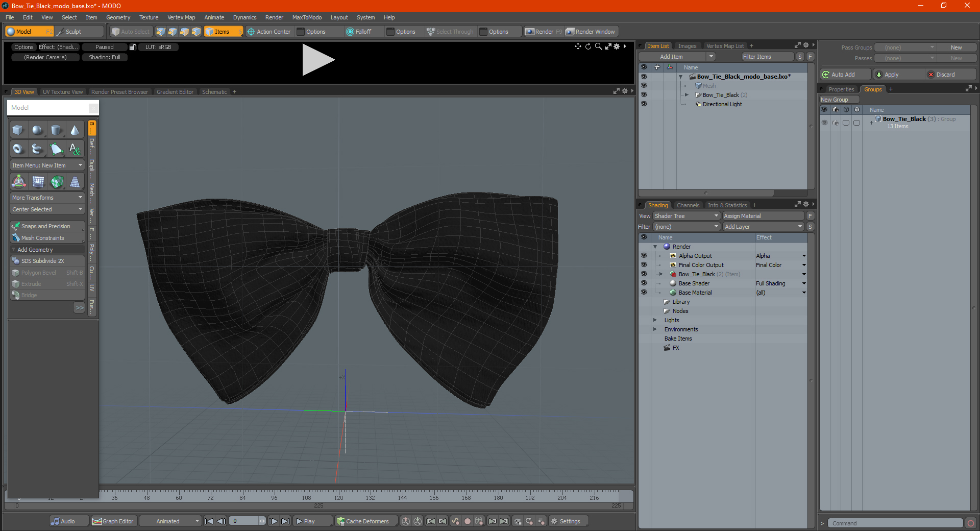Open Mesh Constraints
This screenshot has width=980, height=531.
click(47, 238)
